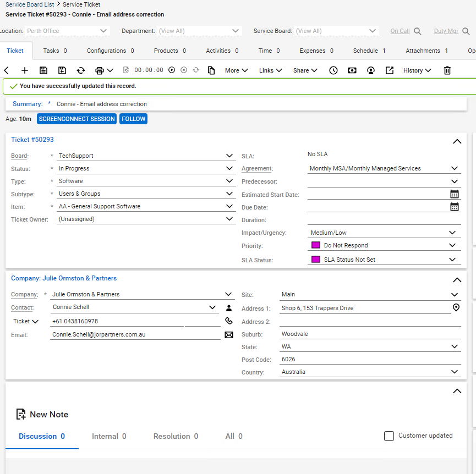Start the ticket timer with play icon
Viewport: 476px width, 474px height.
click(172, 70)
